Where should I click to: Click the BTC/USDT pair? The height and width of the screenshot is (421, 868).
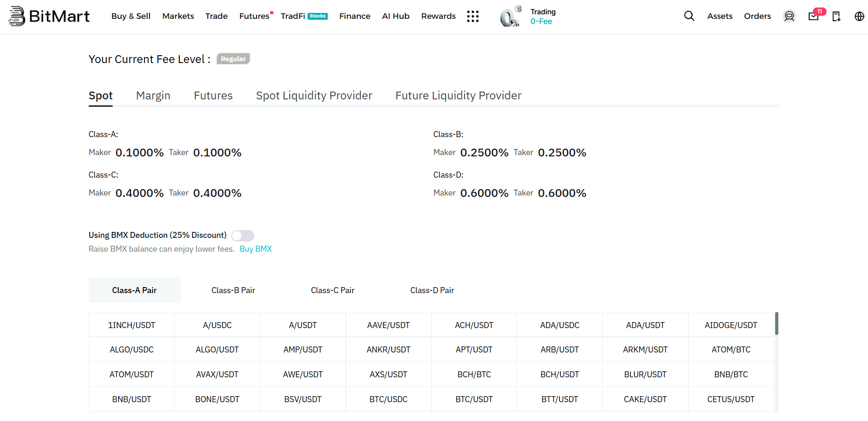pos(474,399)
